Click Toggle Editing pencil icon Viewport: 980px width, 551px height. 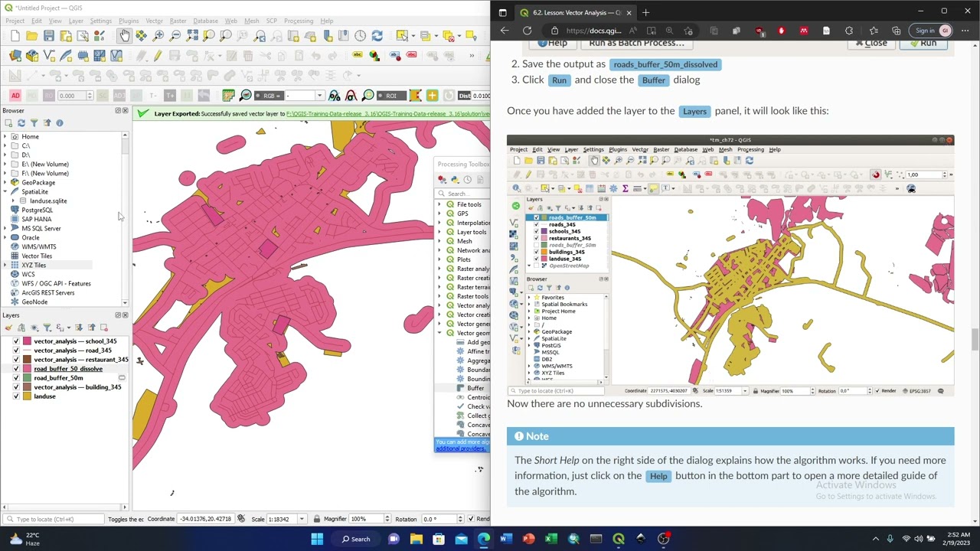click(158, 56)
